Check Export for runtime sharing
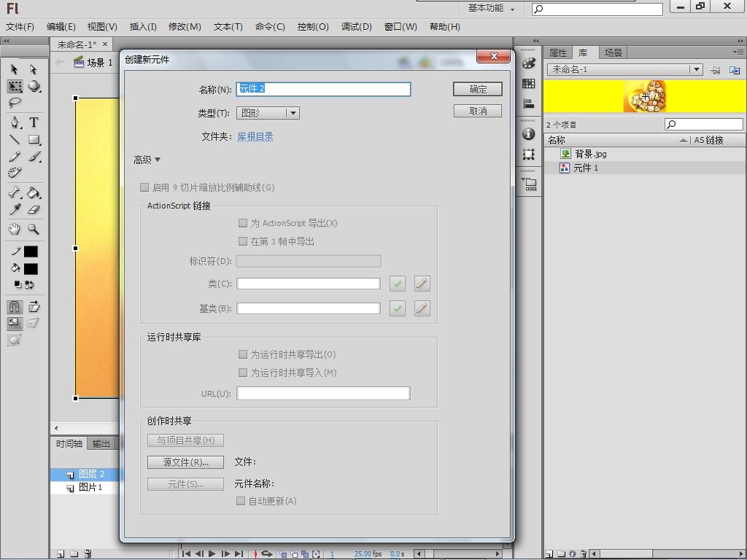This screenshot has width=747, height=560. click(242, 354)
